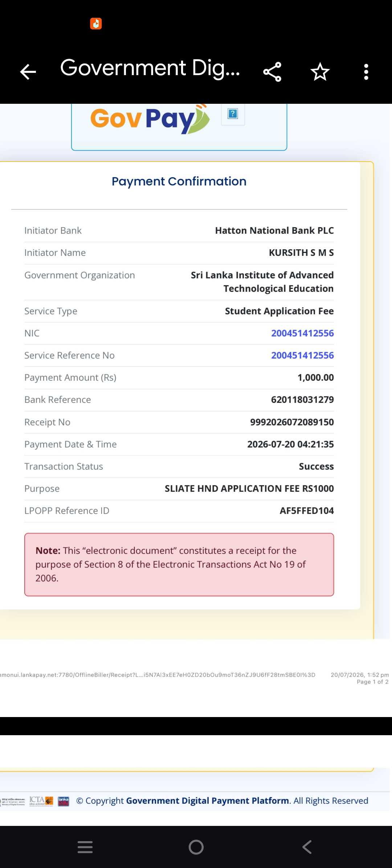Tap the Android home button
The width and height of the screenshot is (392, 868).
pos(196,847)
